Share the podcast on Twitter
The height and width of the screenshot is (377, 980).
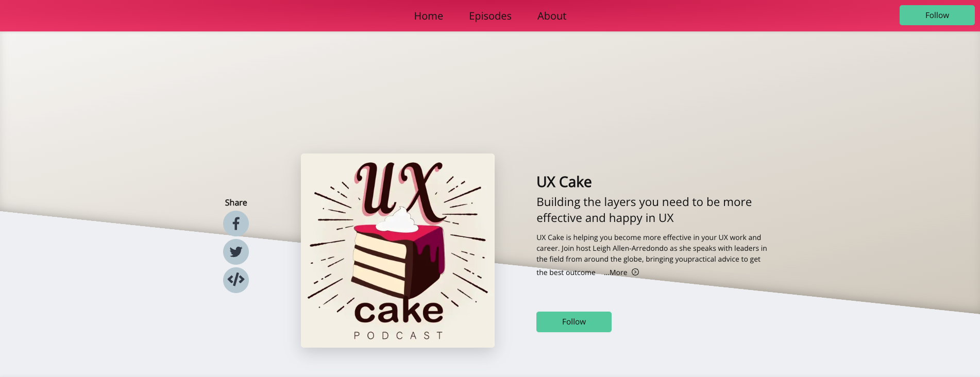(x=236, y=252)
